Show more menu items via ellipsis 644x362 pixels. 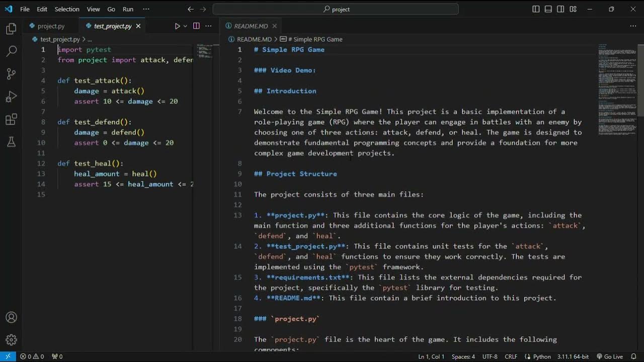point(146,9)
